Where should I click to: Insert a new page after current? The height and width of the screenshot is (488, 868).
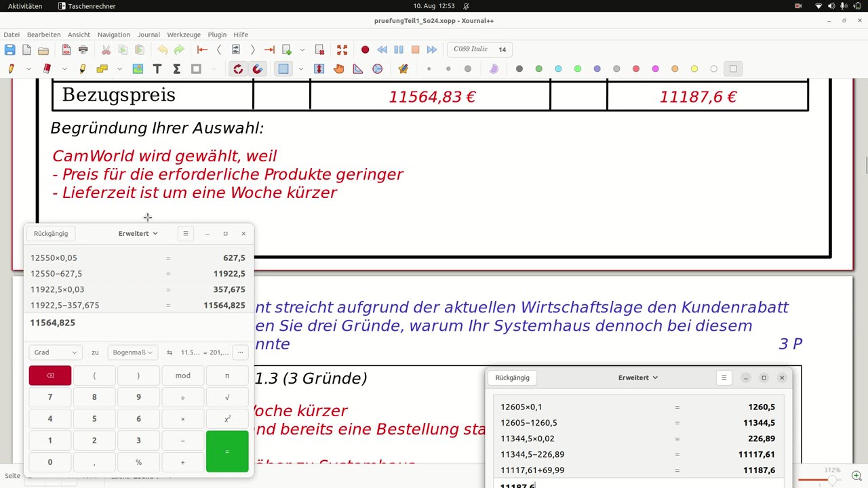pos(287,49)
